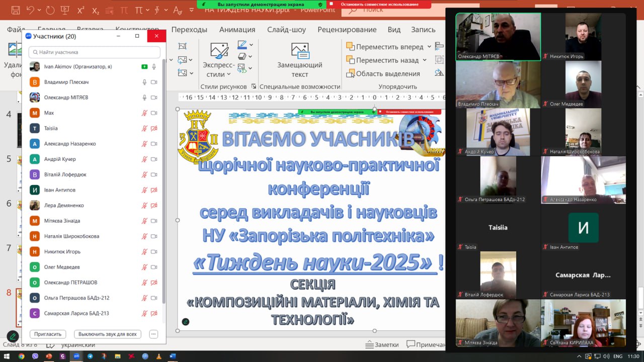Click the Область выделения selection pane icon
The width and height of the screenshot is (644, 362).
350,73
